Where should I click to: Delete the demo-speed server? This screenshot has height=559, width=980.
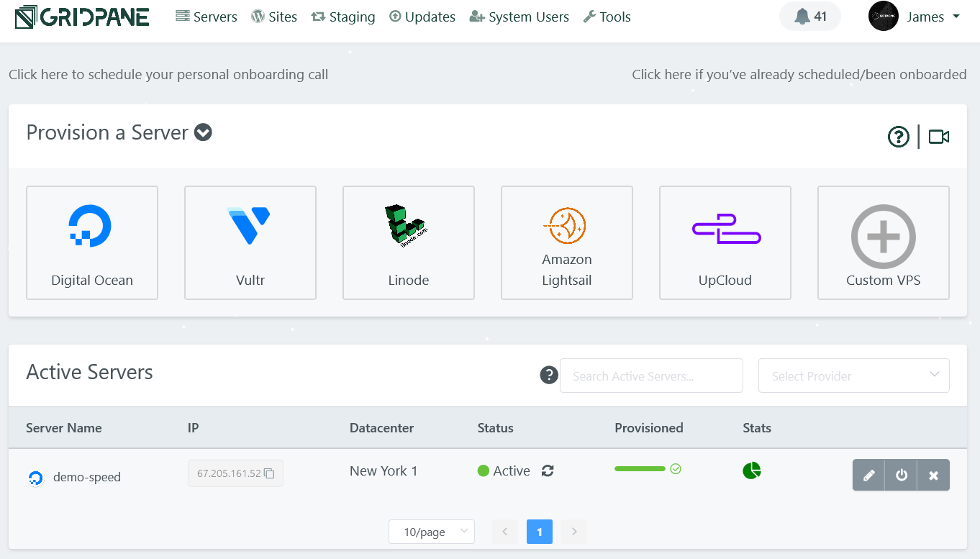[934, 475]
